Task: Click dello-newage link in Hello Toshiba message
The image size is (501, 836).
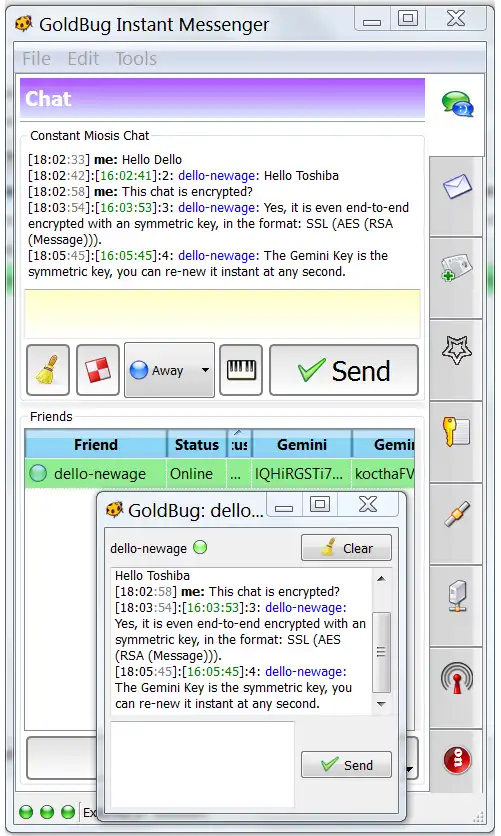Action: click(x=219, y=175)
